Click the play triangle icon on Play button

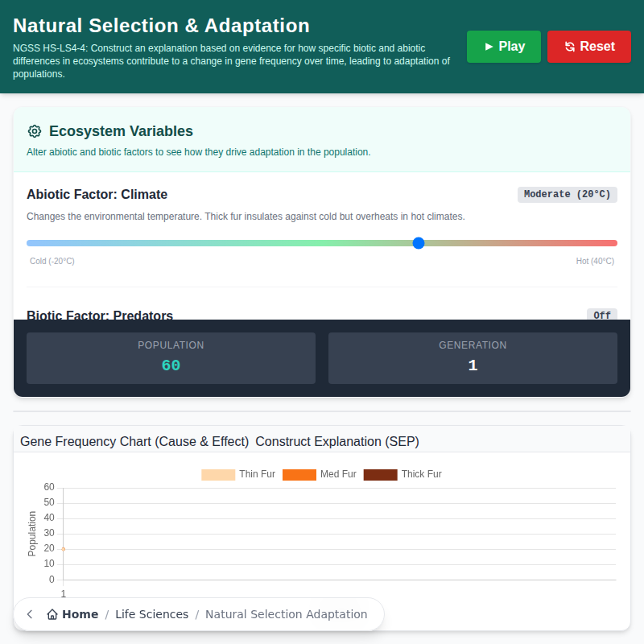tap(487, 46)
